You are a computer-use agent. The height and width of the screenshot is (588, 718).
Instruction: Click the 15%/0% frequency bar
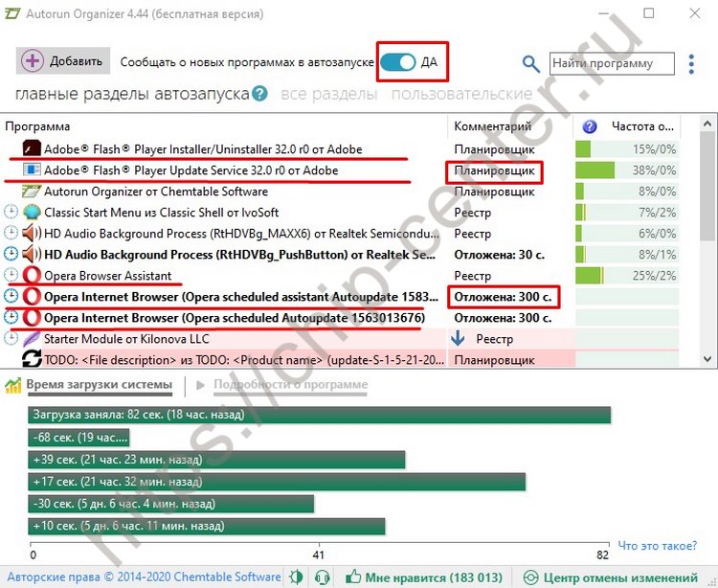tap(627, 149)
